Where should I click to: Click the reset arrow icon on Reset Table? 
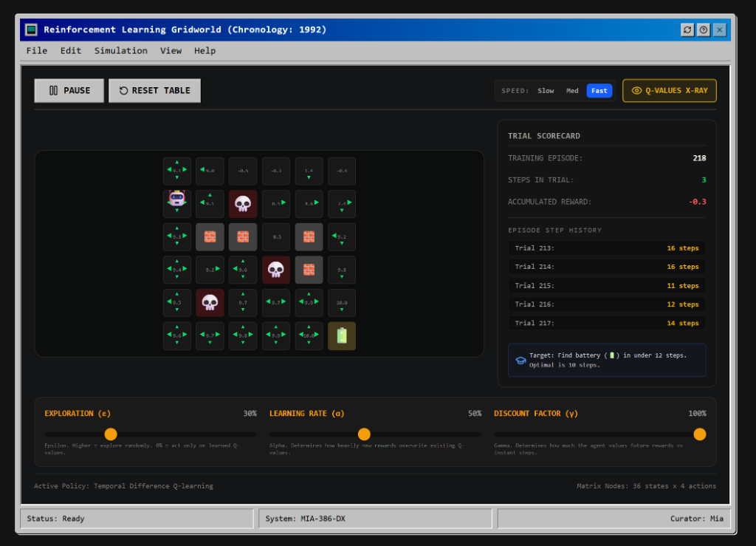pyautogui.click(x=123, y=91)
